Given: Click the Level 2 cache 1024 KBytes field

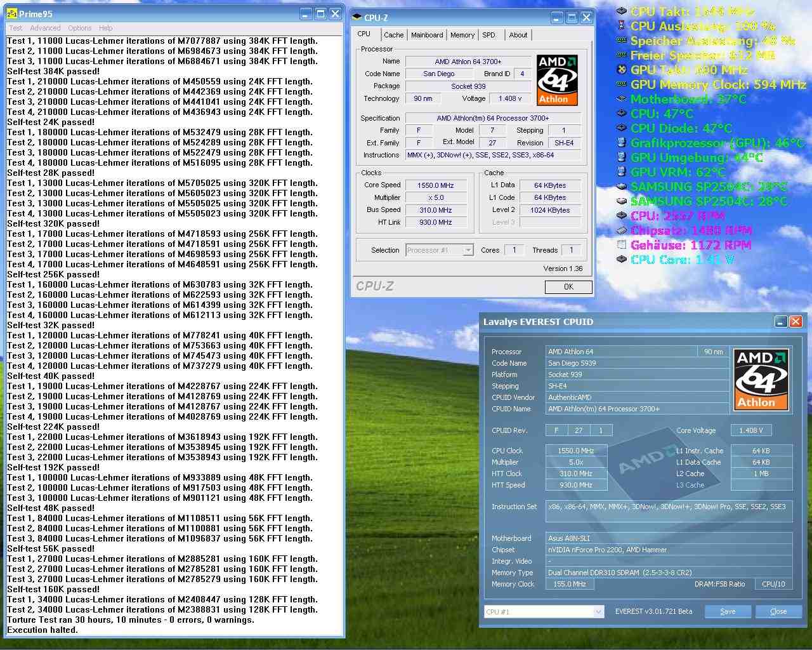Looking at the screenshot, I should click(550, 210).
